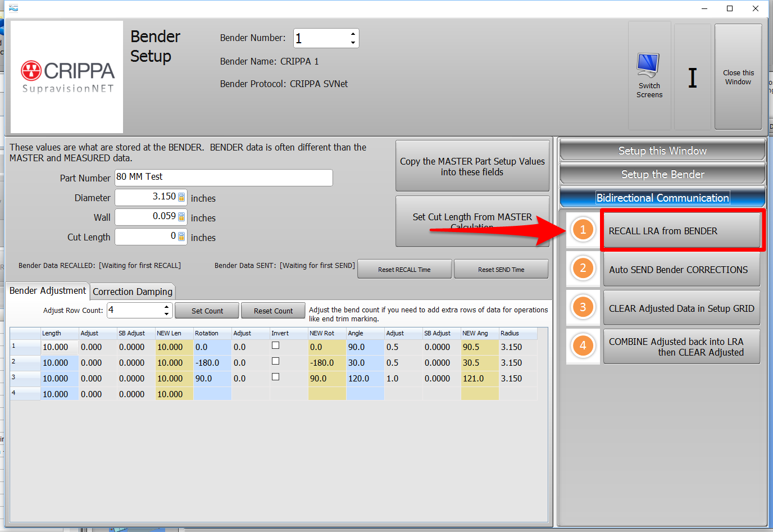Open the calculator icon in Diameter field

[x=181, y=197]
